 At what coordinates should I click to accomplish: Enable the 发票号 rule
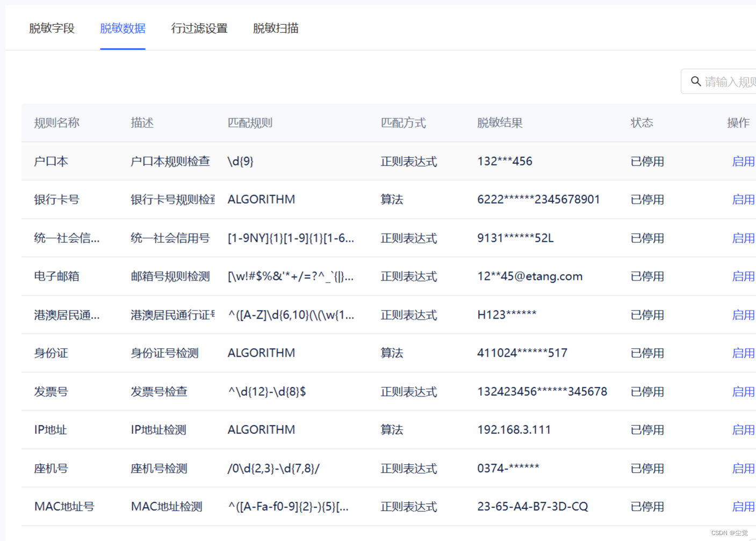coord(743,392)
